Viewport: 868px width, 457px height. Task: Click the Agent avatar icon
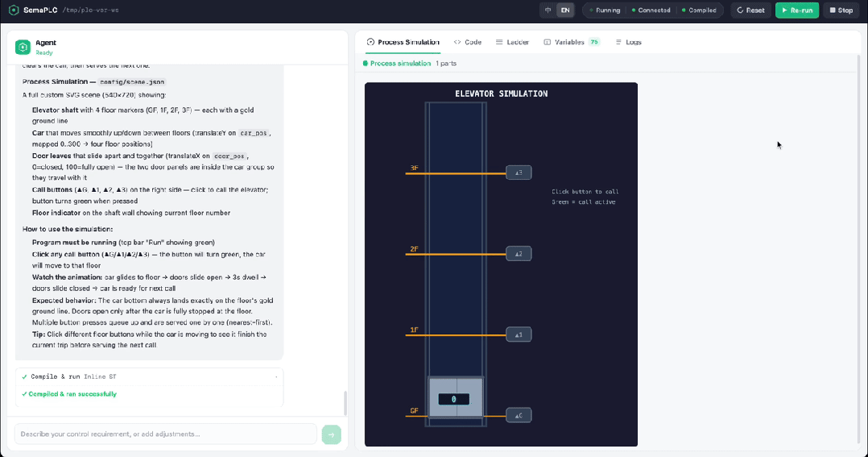point(23,47)
